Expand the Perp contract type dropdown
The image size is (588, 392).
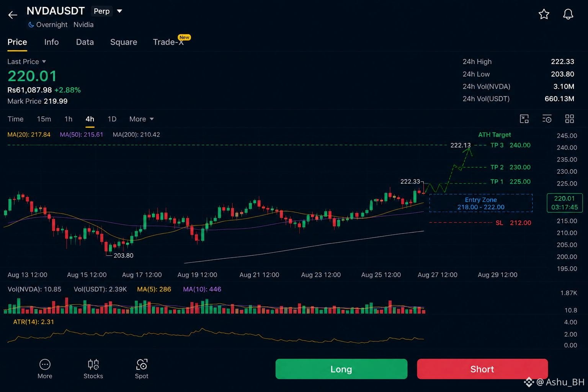tap(119, 11)
